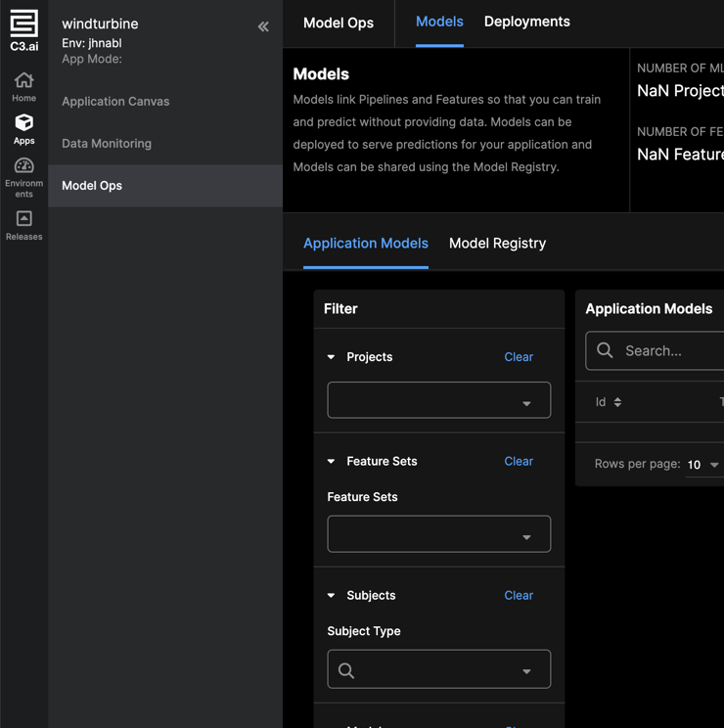
Task: Open the Home icon in sidebar
Action: coord(23,81)
